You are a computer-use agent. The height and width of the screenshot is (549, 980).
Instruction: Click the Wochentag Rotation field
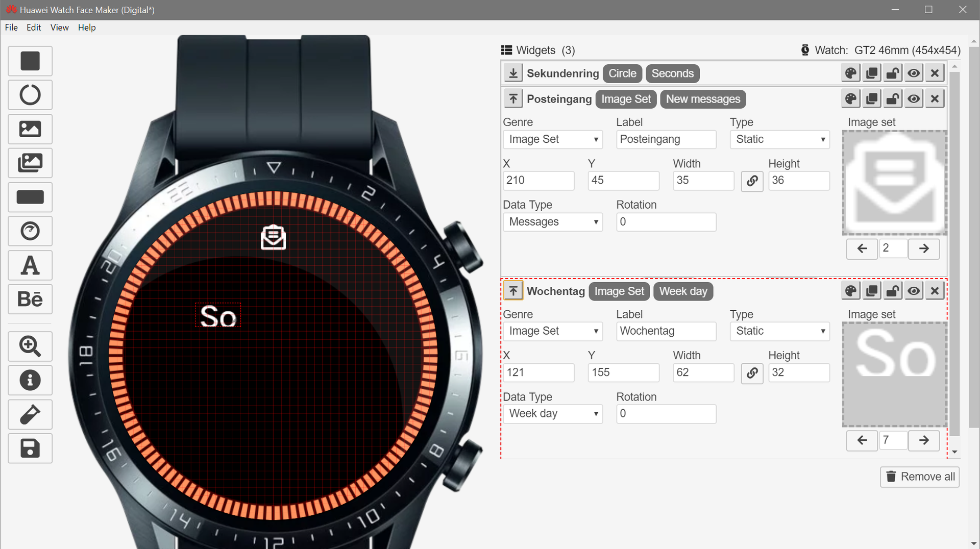666,414
